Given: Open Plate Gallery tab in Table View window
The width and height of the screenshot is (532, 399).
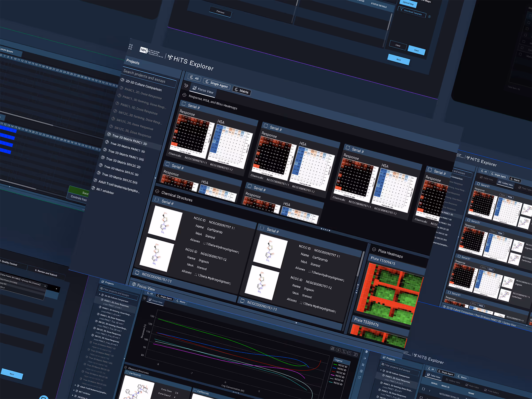Looking at the screenshot, I should click(491, 391).
